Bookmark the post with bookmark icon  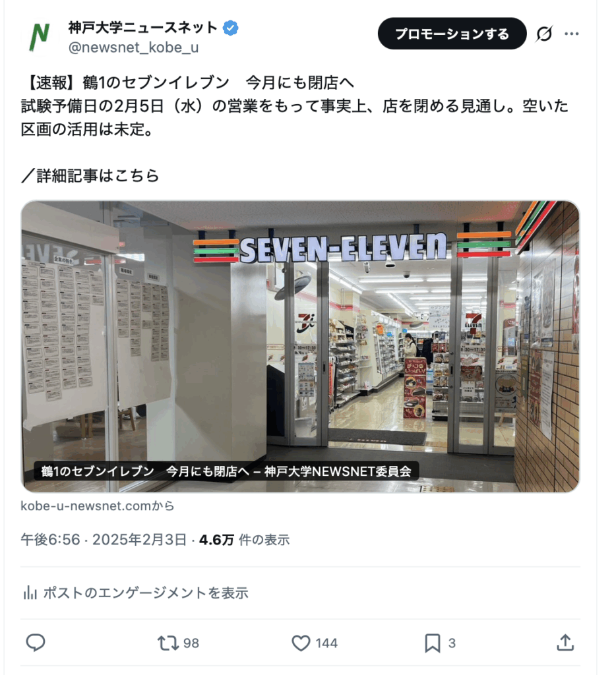pyautogui.click(x=433, y=643)
